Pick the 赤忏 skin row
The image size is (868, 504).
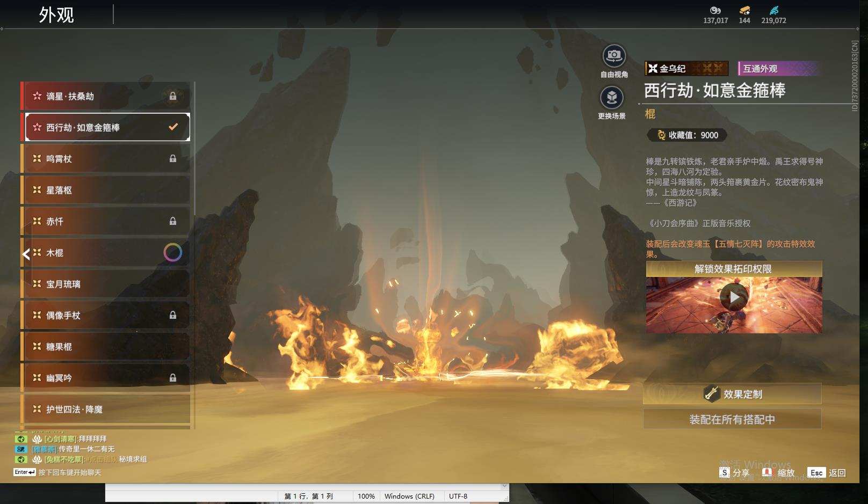coord(105,221)
